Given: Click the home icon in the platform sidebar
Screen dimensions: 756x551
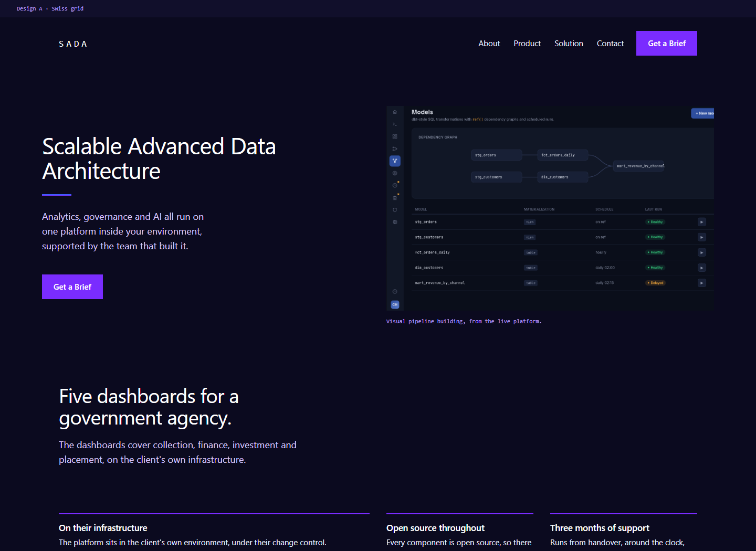Looking at the screenshot, I should (x=395, y=112).
